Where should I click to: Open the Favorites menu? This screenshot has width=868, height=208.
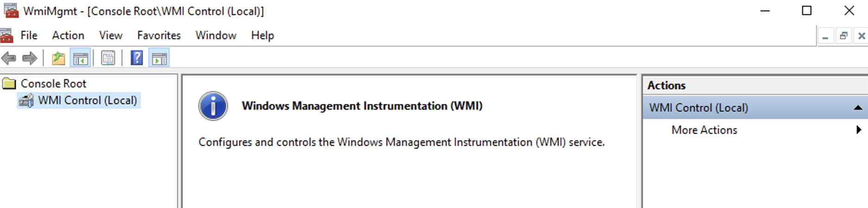159,36
